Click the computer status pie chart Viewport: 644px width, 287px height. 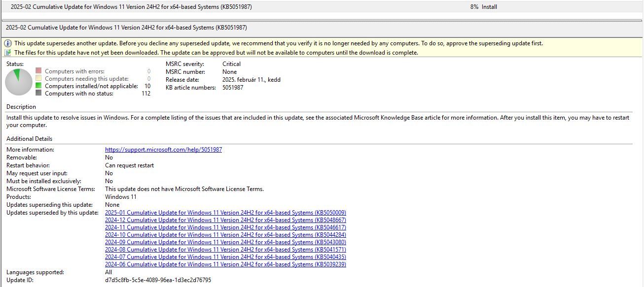coord(19,82)
